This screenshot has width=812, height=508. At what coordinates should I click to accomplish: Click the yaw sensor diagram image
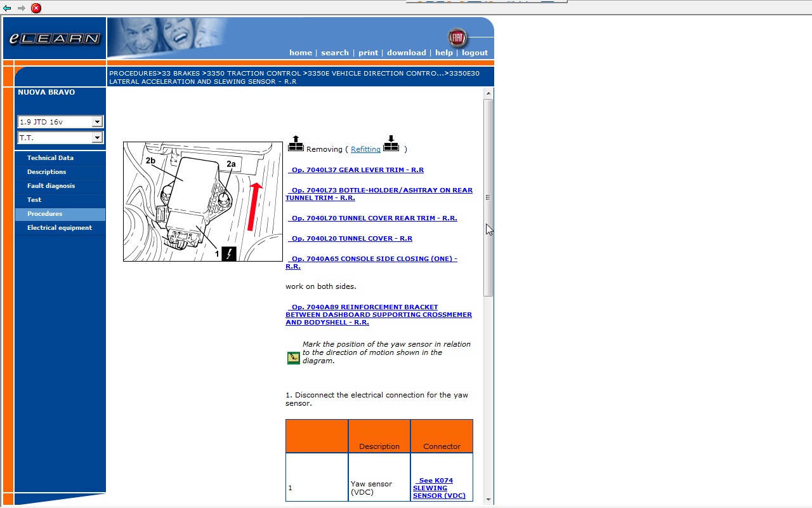(202, 201)
